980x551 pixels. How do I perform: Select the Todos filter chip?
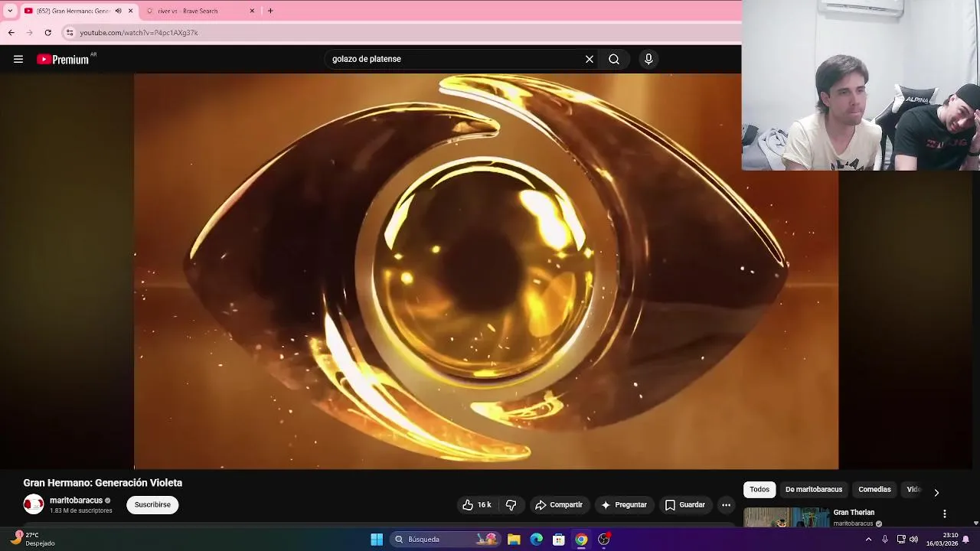tap(759, 490)
